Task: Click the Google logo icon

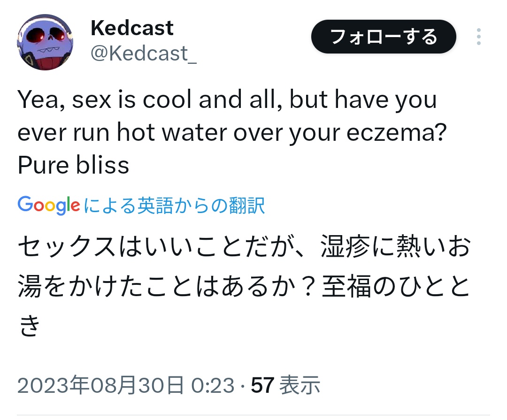Action: [49, 205]
